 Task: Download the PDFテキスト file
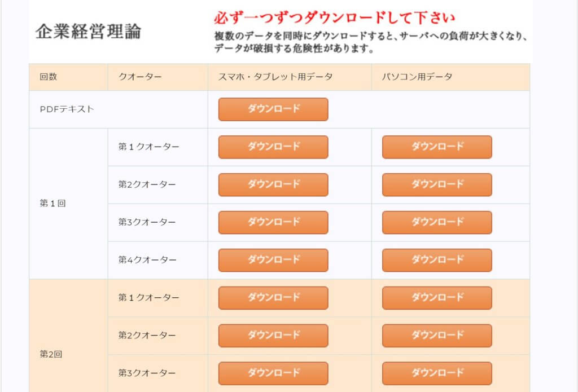273,109
